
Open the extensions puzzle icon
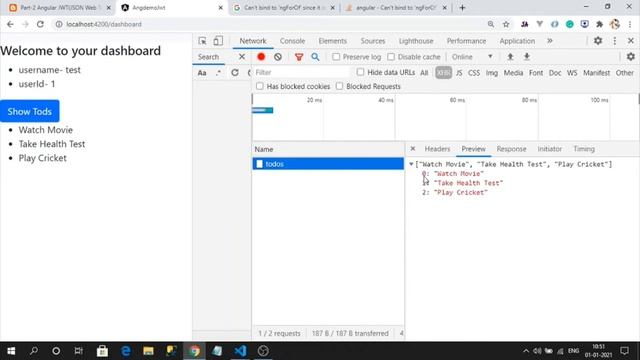point(600,24)
